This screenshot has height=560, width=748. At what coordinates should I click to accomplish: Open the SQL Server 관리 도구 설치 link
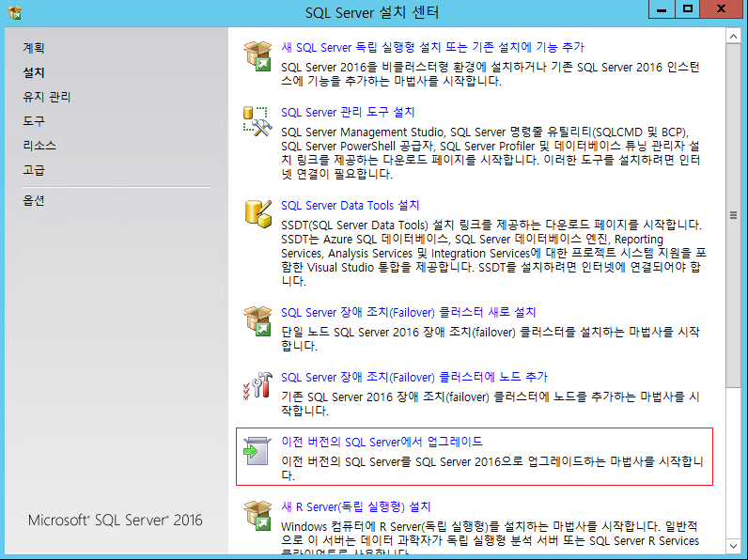348,112
